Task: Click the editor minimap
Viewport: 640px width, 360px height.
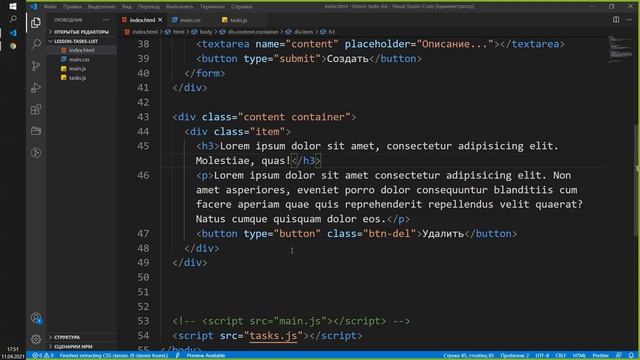Action: (620, 49)
